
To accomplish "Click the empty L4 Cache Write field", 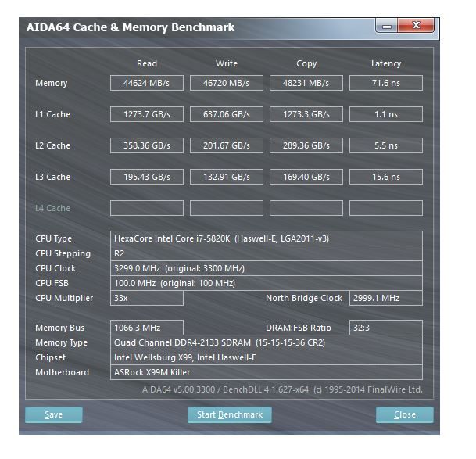I will 227,208.
